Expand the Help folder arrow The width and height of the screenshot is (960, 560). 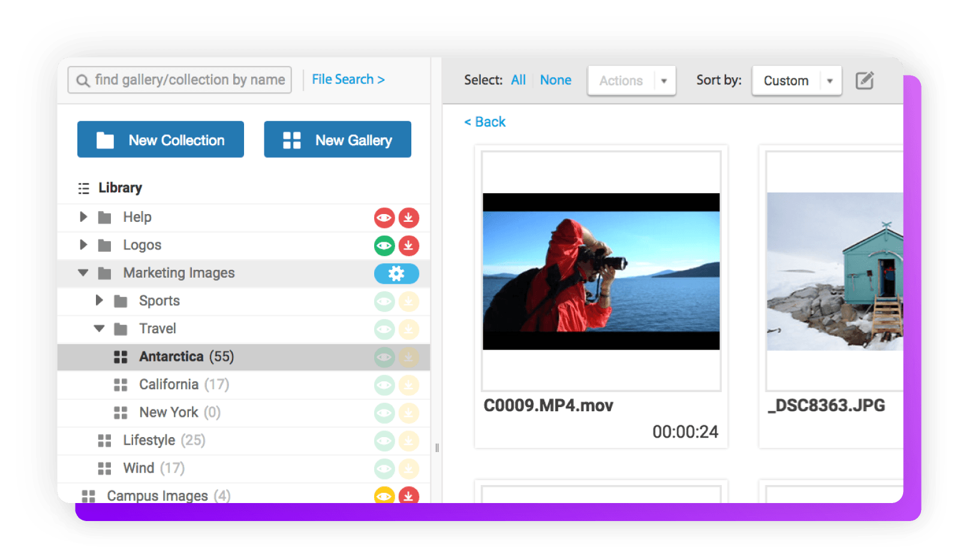(x=83, y=216)
